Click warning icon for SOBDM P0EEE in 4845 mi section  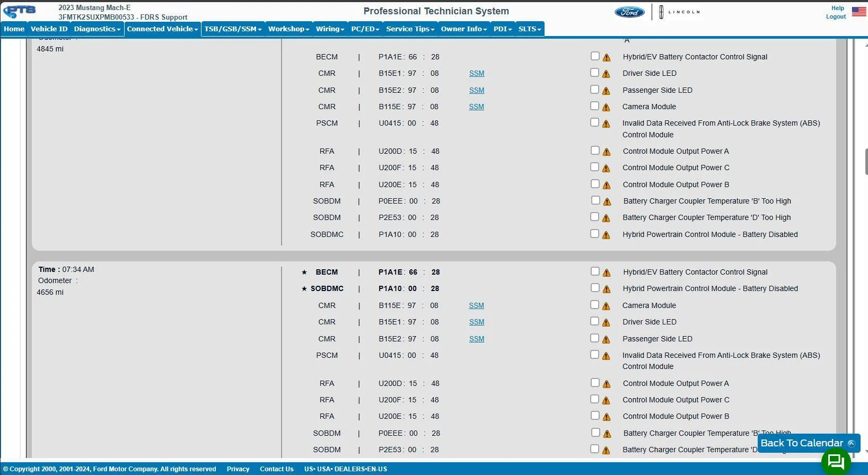point(607,201)
